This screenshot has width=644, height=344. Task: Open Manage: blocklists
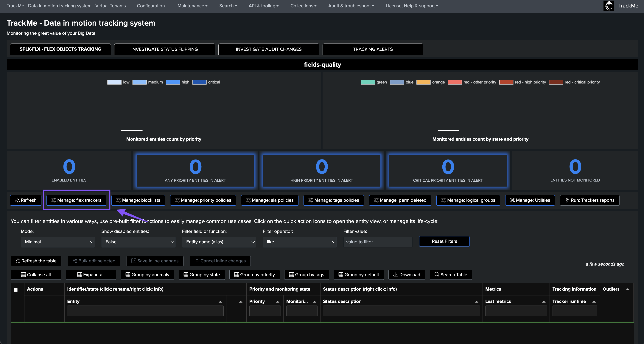coord(138,200)
